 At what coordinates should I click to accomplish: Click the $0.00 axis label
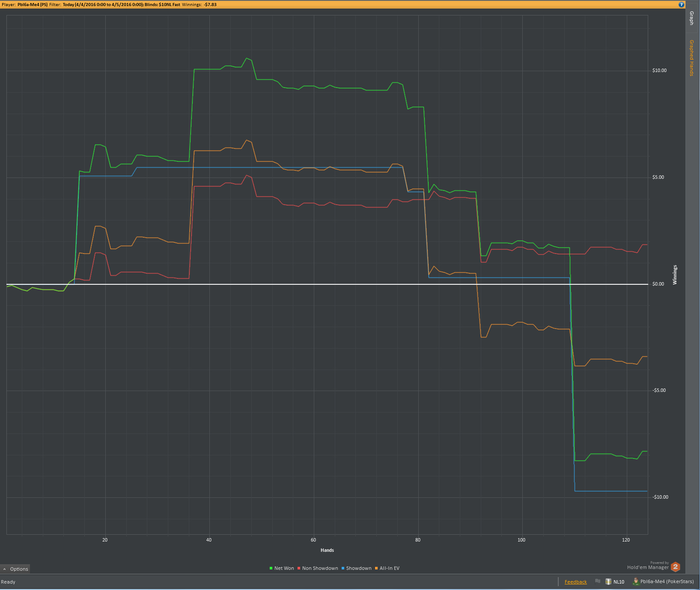[658, 284]
